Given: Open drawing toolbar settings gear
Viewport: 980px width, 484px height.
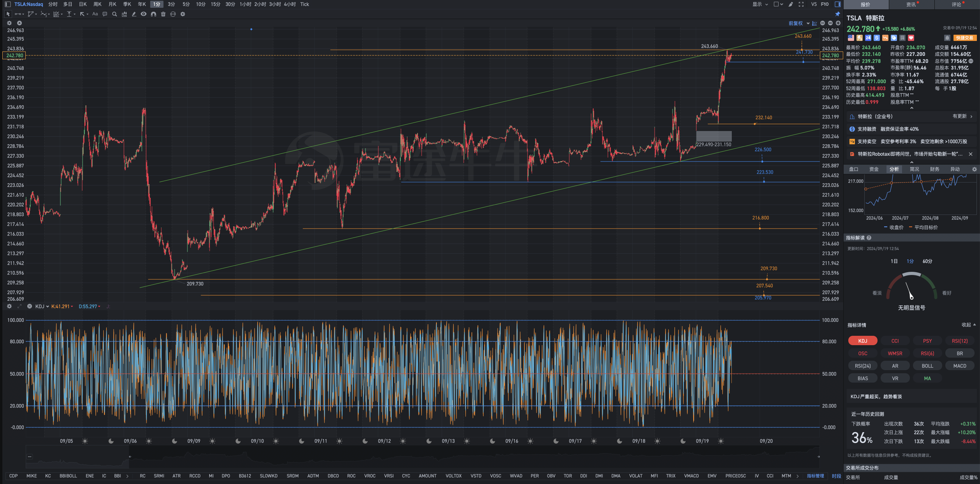Looking at the screenshot, I should pyautogui.click(x=182, y=14).
